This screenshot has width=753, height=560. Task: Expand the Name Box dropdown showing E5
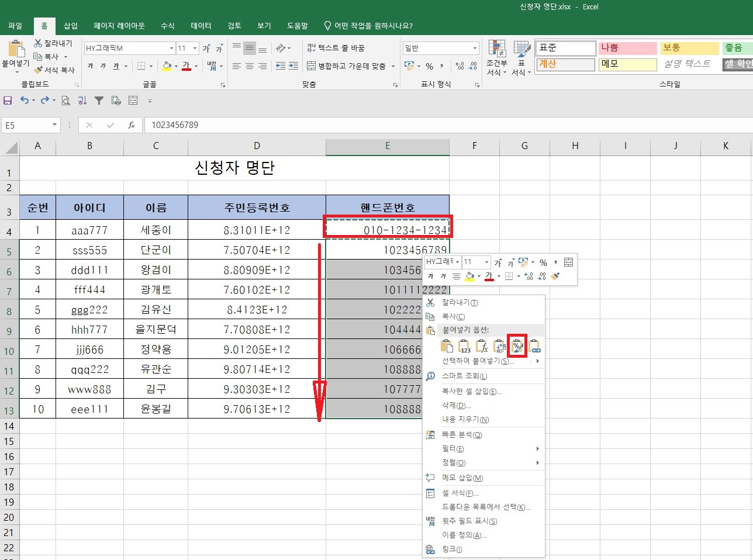tap(55, 125)
